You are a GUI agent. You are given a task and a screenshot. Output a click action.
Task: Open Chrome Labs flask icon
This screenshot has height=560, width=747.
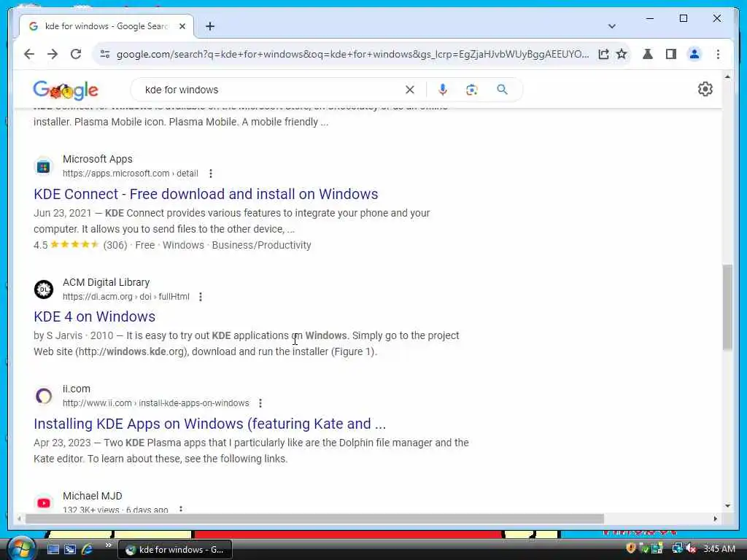648,54
